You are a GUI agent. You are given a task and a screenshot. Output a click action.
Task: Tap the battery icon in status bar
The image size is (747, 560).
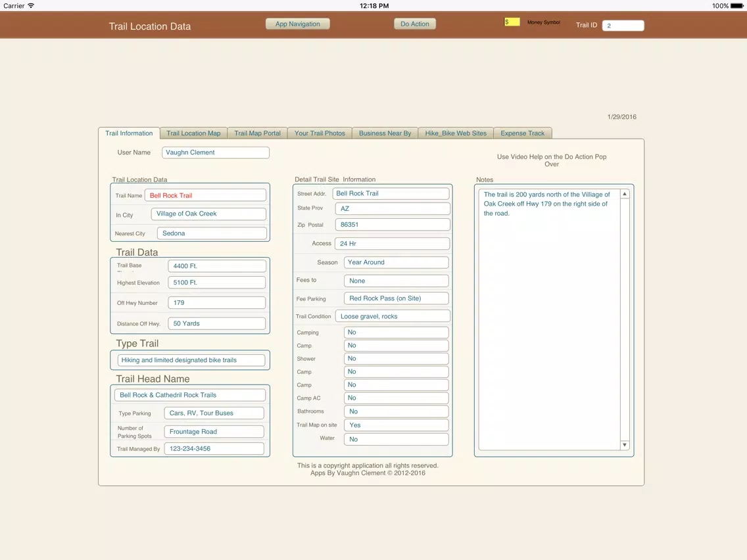[x=736, y=6]
